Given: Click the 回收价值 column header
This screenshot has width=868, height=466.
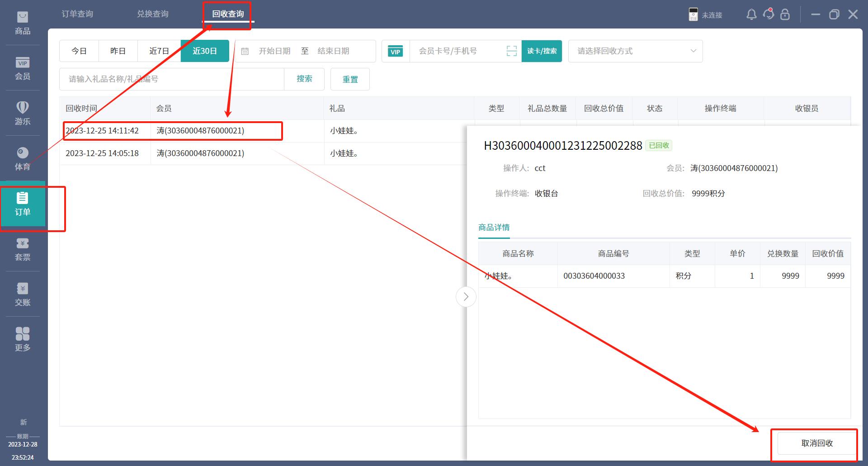Looking at the screenshot, I should point(828,254).
